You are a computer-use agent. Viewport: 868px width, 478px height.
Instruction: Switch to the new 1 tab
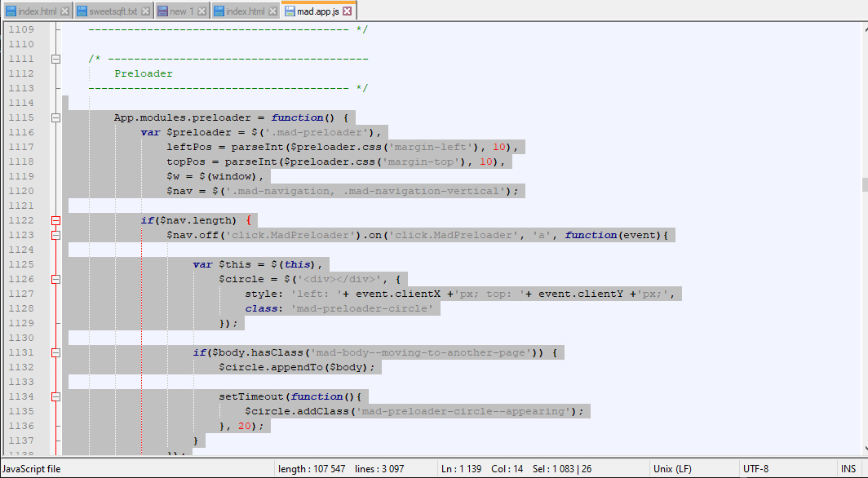point(182,11)
